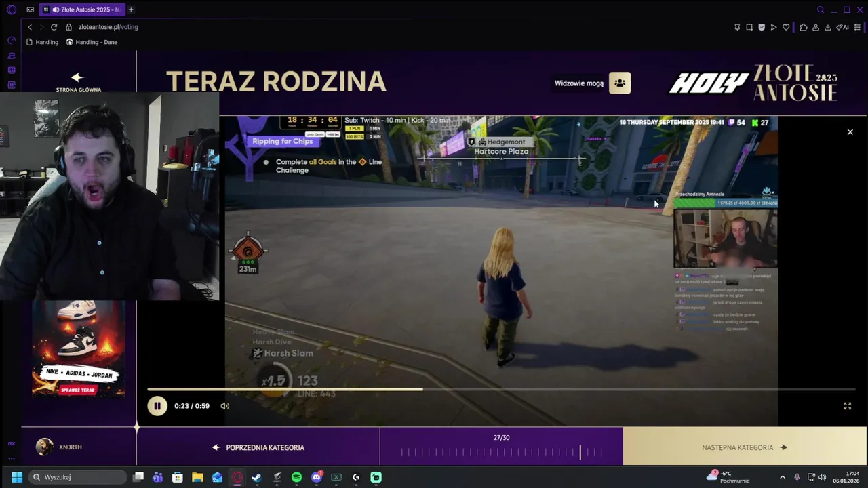Click the Holy Złote Antosie 2025 logo
The height and width of the screenshot is (488, 868).
[753, 83]
